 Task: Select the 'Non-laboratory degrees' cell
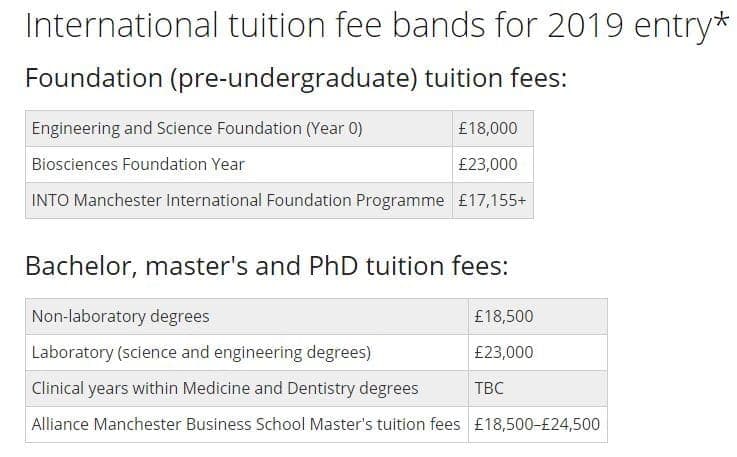point(121,316)
